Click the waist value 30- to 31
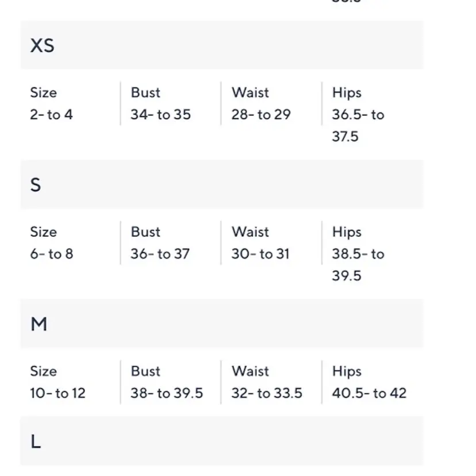The width and height of the screenshot is (476, 476). click(260, 254)
